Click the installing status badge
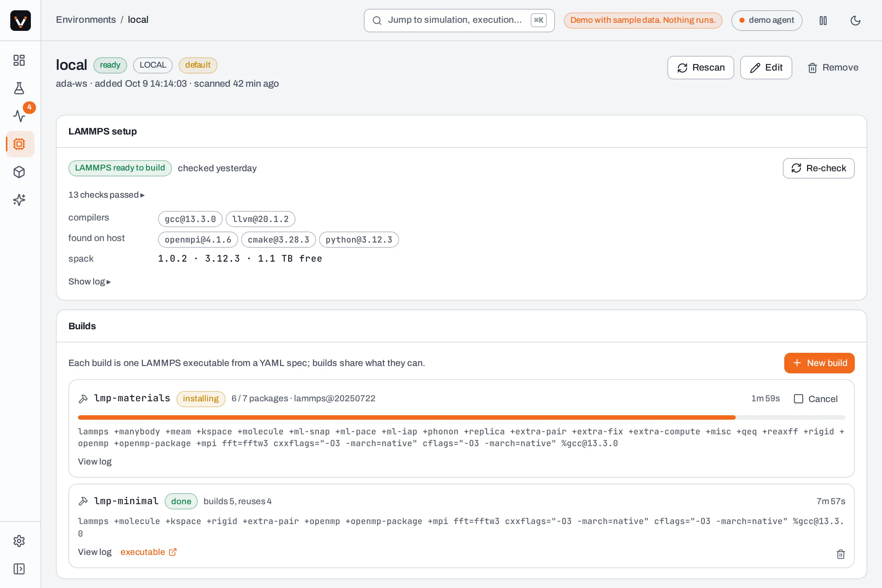 click(x=201, y=399)
